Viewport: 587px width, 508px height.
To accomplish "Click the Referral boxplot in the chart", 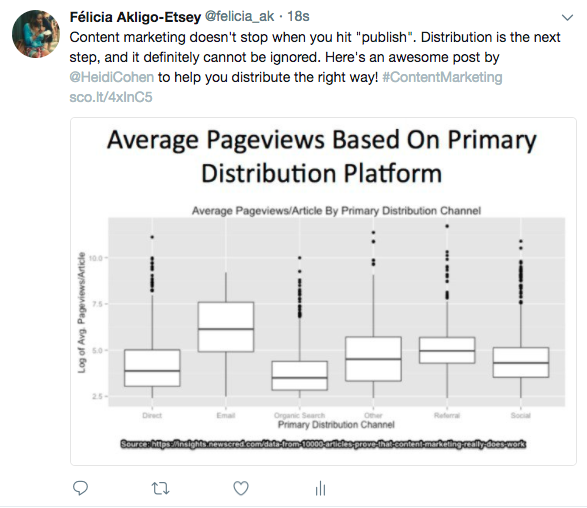I will pyautogui.click(x=447, y=350).
